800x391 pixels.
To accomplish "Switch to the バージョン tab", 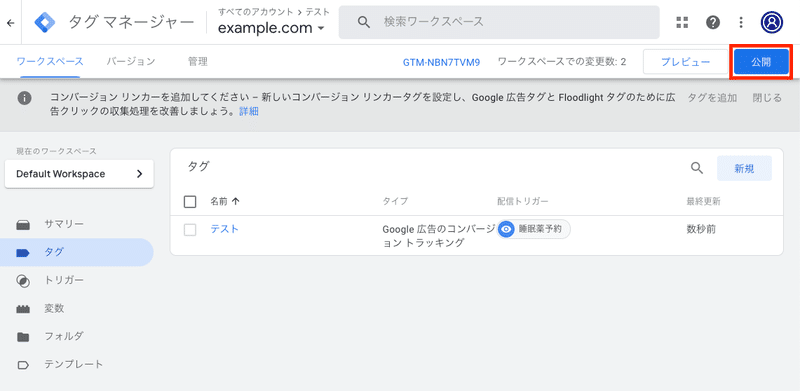I will [131, 62].
